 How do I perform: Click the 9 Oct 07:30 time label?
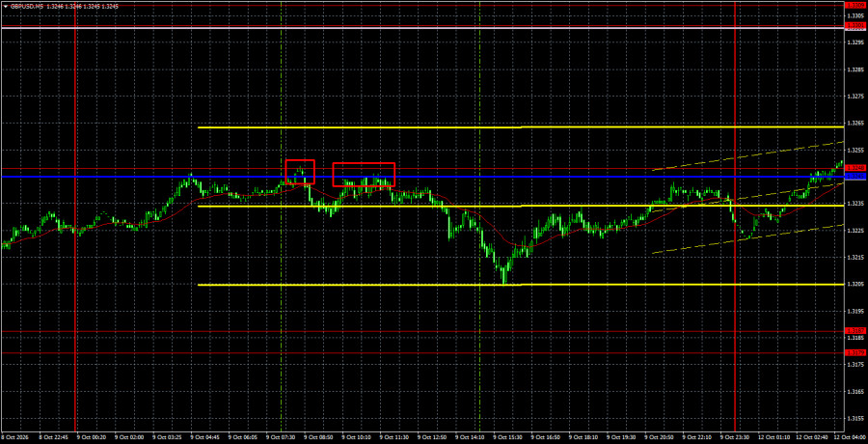coord(281,437)
